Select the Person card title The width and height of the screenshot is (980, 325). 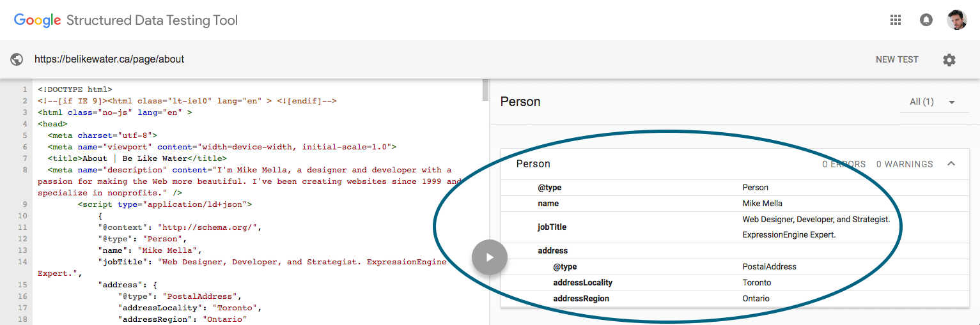point(533,164)
